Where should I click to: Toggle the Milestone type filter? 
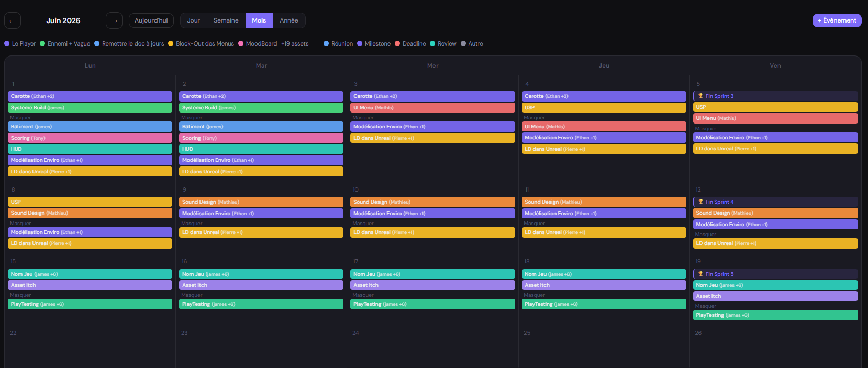(374, 43)
